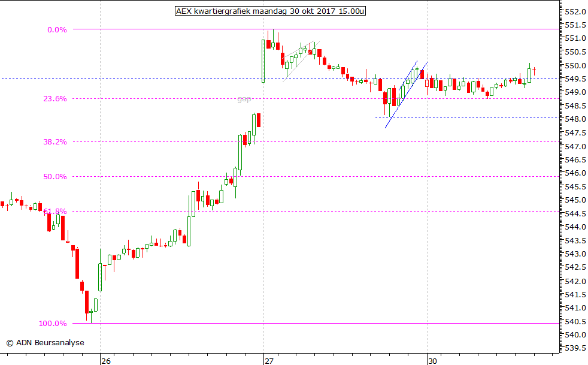Select the 61.8% Fibonacci retracement label
The height and width of the screenshot is (365, 588).
[55, 212]
